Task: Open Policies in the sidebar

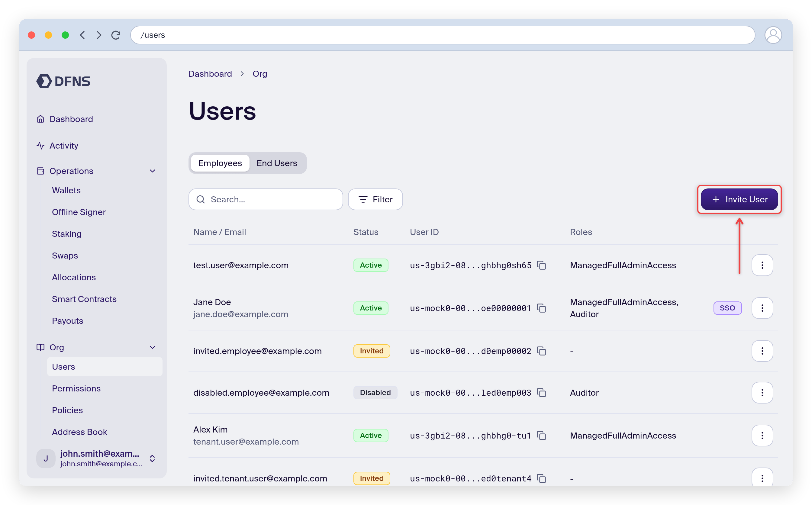Action: (67, 410)
